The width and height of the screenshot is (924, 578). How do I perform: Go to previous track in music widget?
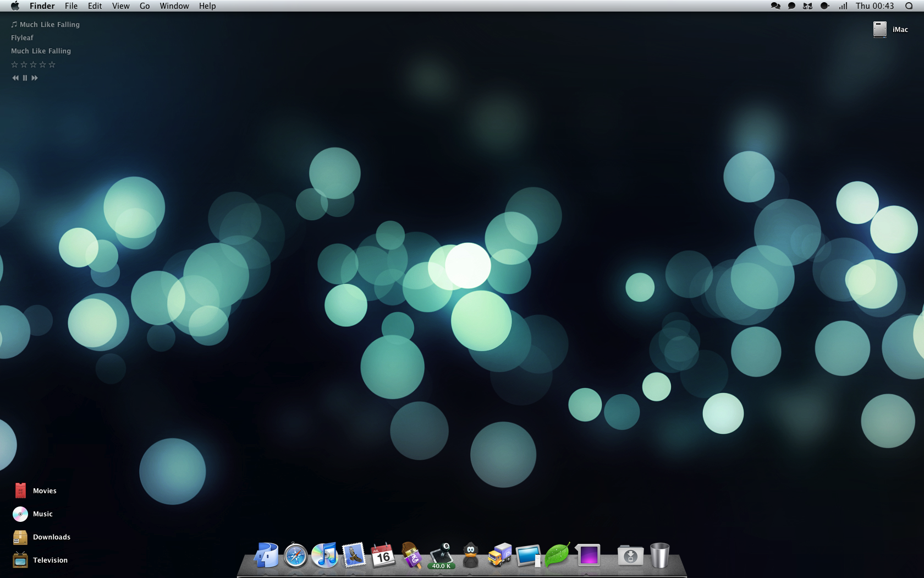point(15,78)
